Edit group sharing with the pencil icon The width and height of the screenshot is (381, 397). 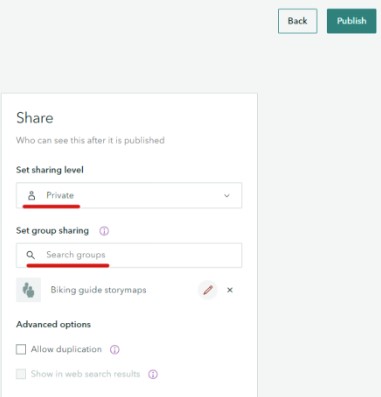click(x=208, y=290)
